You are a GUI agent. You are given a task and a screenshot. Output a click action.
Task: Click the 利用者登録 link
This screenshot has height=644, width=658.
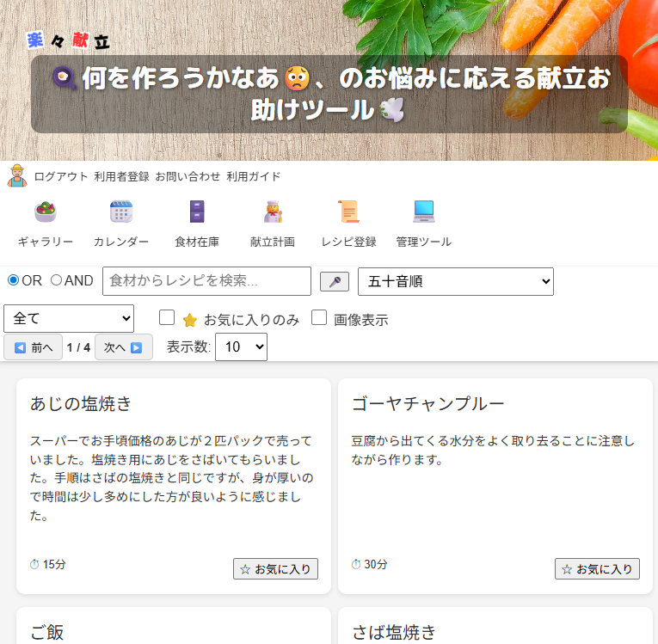tap(121, 176)
